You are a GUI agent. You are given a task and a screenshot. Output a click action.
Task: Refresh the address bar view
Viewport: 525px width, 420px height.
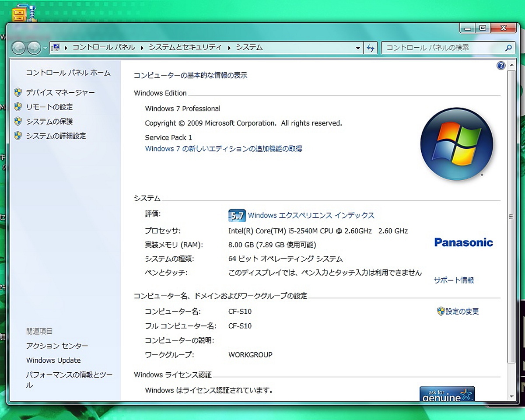tap(371, 48)
